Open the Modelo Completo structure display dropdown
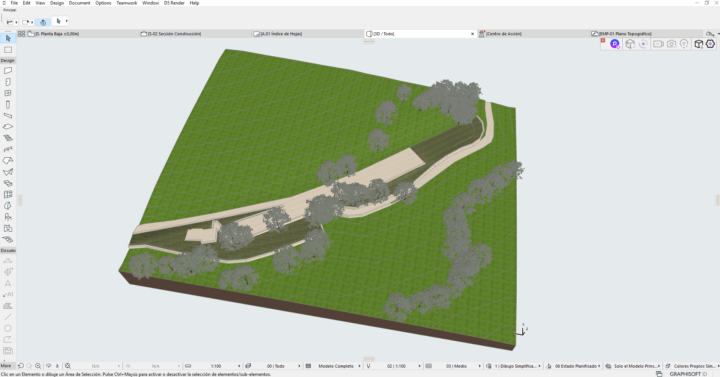This screenshot has width=720, height=377. coord(333,366)
